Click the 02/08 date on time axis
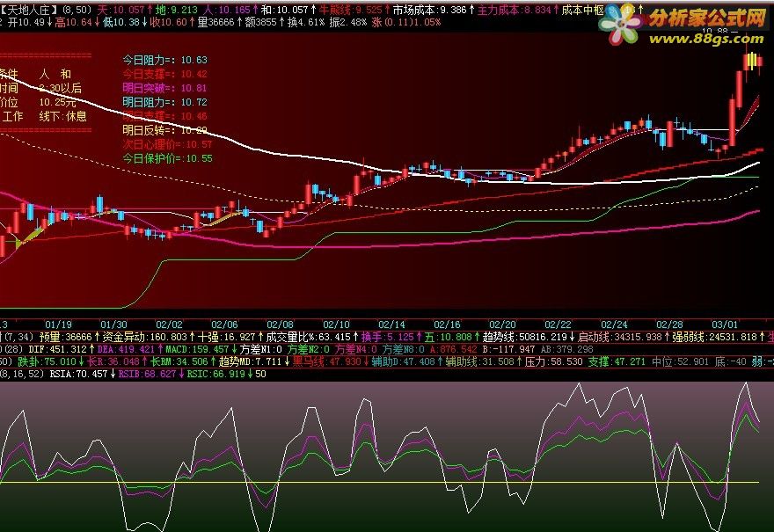The width and height of the screenshot is (774, 532). 281,324
